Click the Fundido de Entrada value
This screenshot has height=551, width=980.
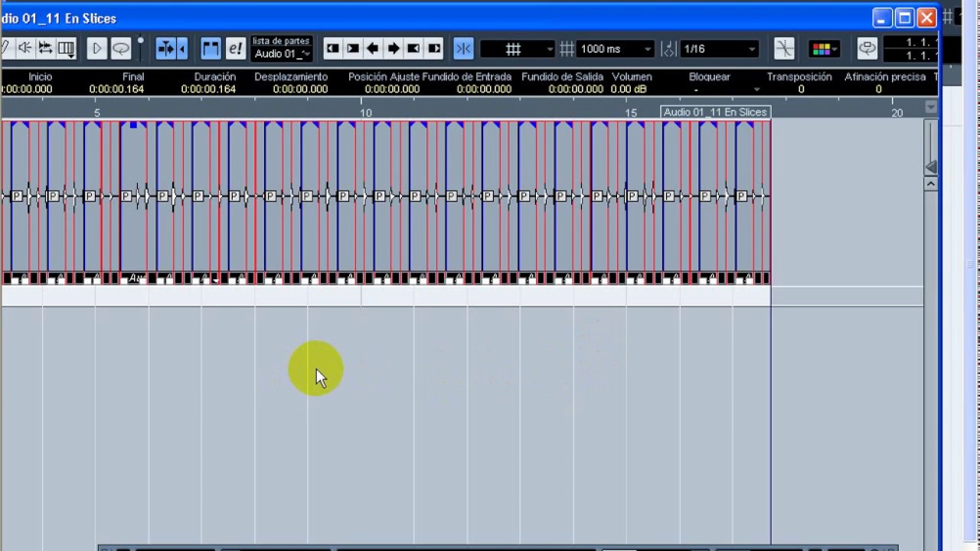(484, 90)
